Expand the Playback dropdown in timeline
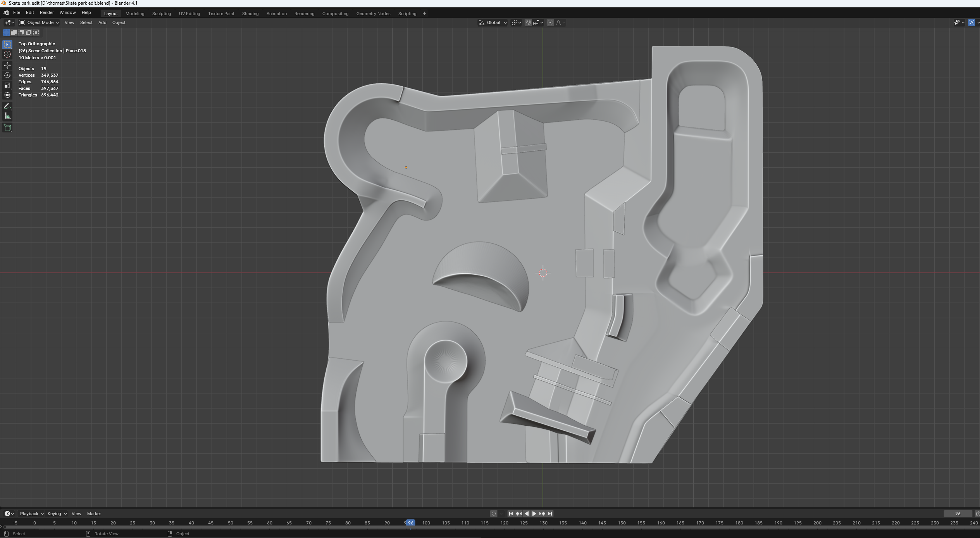The width and height of the screenshot is (980, 538). click(31, 514)
